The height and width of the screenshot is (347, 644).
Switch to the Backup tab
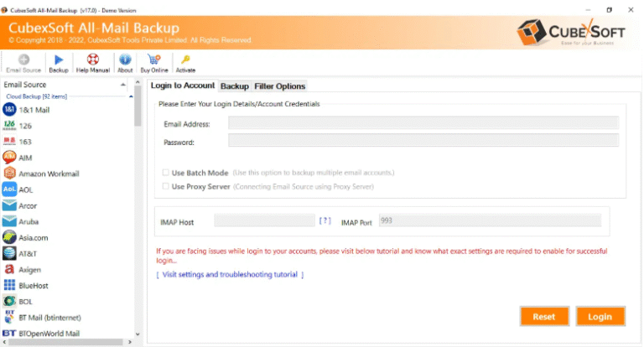(235, 86)
